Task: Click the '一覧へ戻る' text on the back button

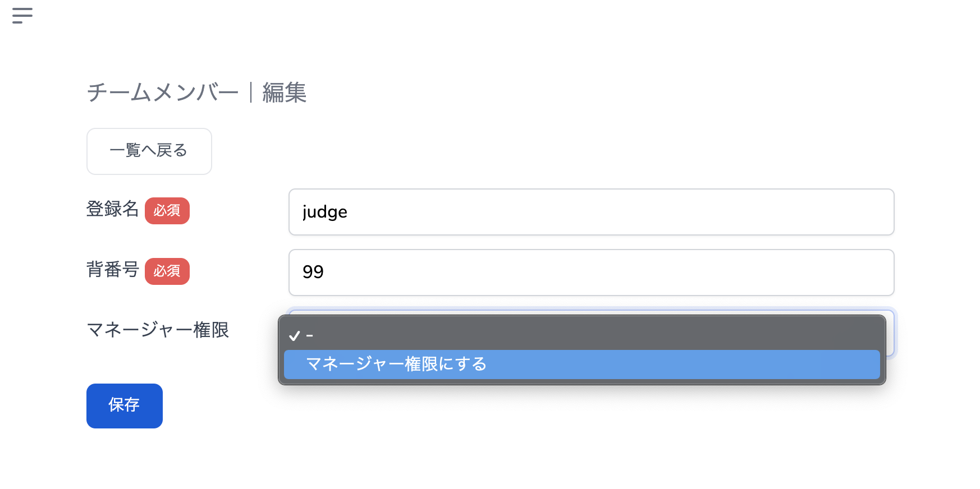Action: 149,150
